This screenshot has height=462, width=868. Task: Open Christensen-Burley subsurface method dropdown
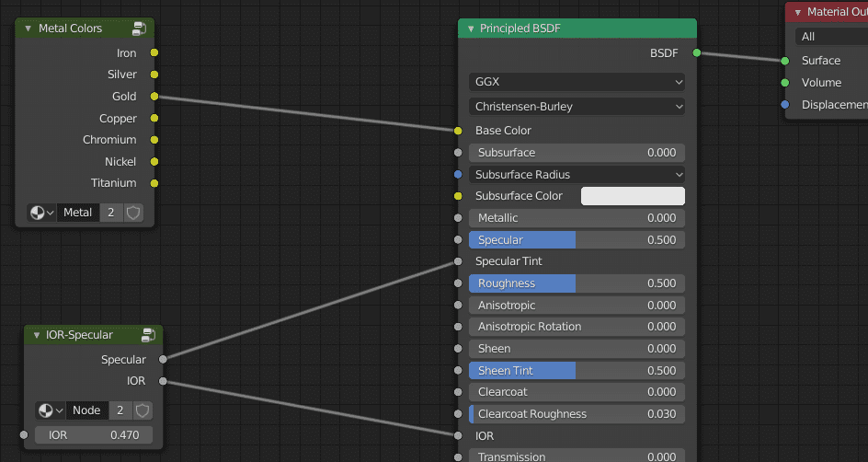click(577, 107)
